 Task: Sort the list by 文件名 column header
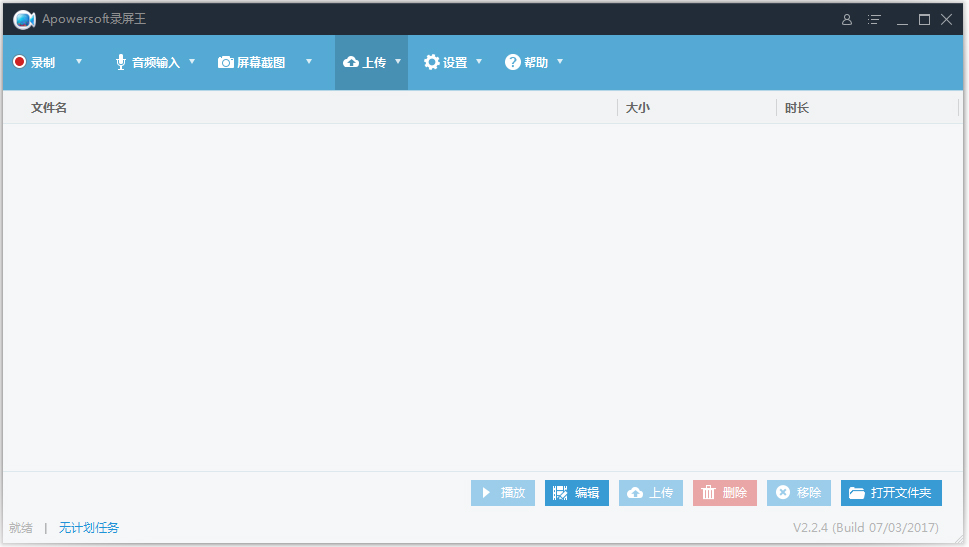(x=49, y=108)
